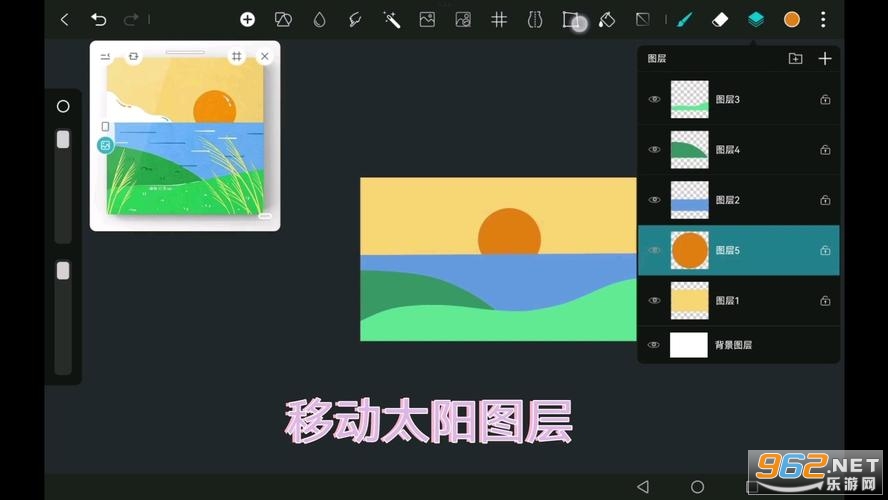
Task: Select the eraser tool
Action: click(720, 20)
